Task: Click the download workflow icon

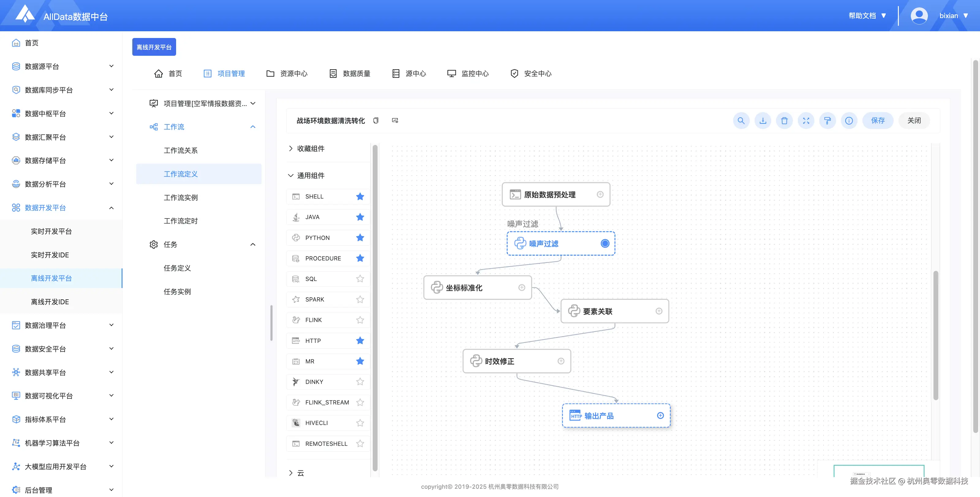Action: click(x=762, y=121)
